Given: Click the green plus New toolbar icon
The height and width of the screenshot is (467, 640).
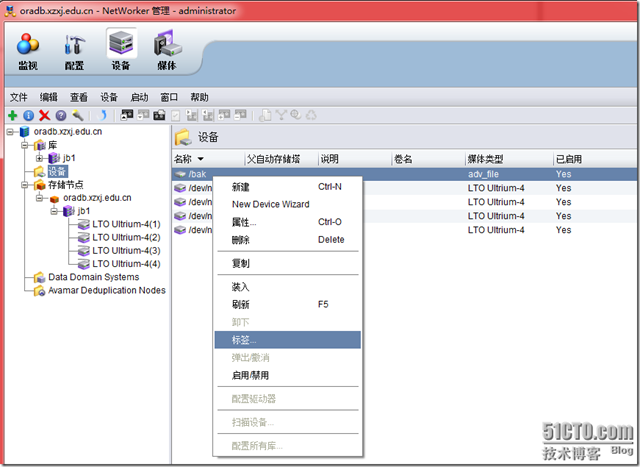Looking at the screenshot, I should point(13,116).
